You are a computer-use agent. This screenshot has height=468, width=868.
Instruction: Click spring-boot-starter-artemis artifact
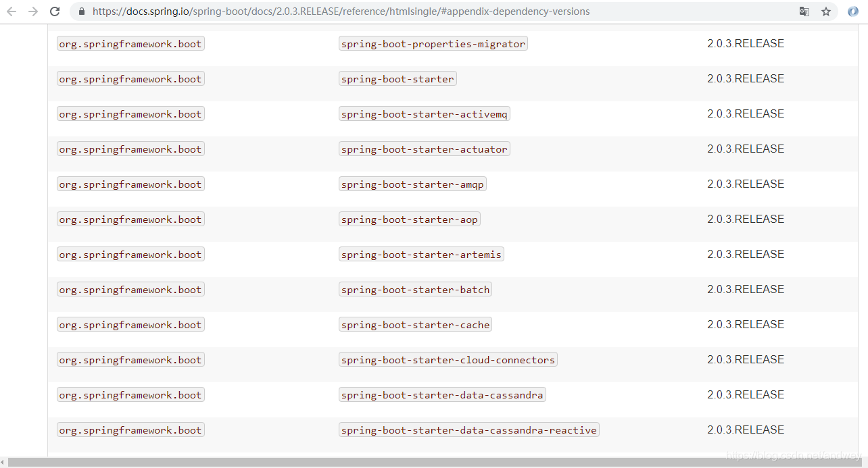pyautogui.click(x=421, y=255)
